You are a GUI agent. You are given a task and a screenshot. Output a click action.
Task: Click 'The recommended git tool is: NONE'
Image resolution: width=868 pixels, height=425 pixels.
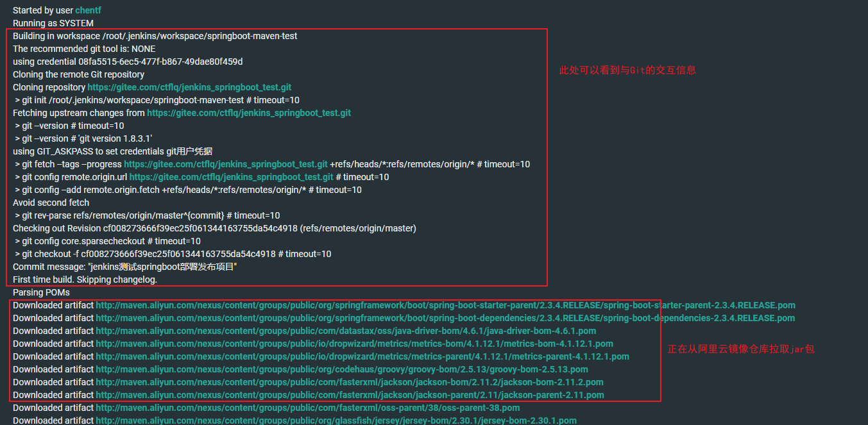coord(84,49)
